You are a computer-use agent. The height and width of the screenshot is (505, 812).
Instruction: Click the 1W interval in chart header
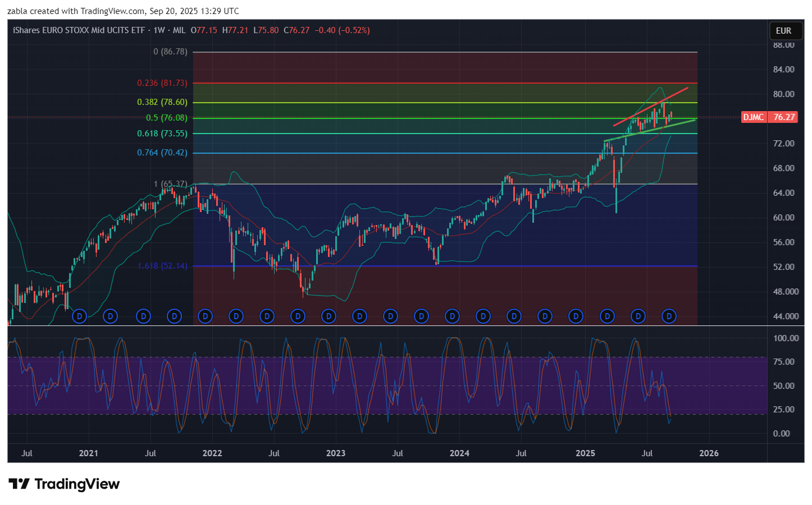(x=159, y=30)
